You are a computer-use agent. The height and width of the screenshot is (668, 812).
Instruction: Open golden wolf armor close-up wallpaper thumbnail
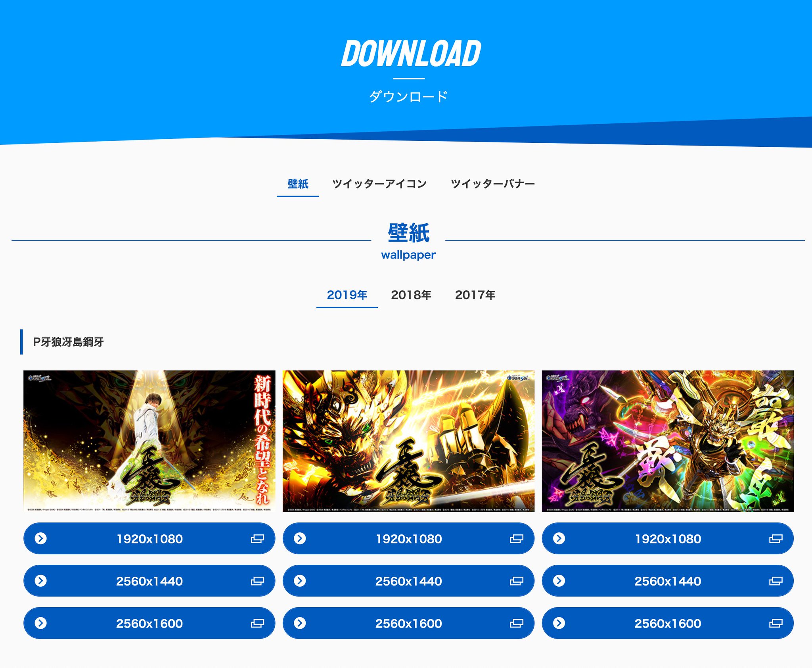click(x=408, y=441)
